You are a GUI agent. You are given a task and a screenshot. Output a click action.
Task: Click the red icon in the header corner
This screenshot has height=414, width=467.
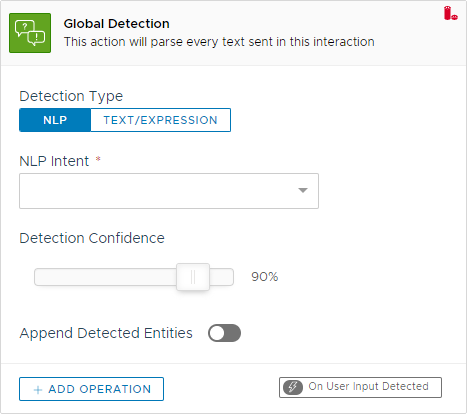[451, 13]
